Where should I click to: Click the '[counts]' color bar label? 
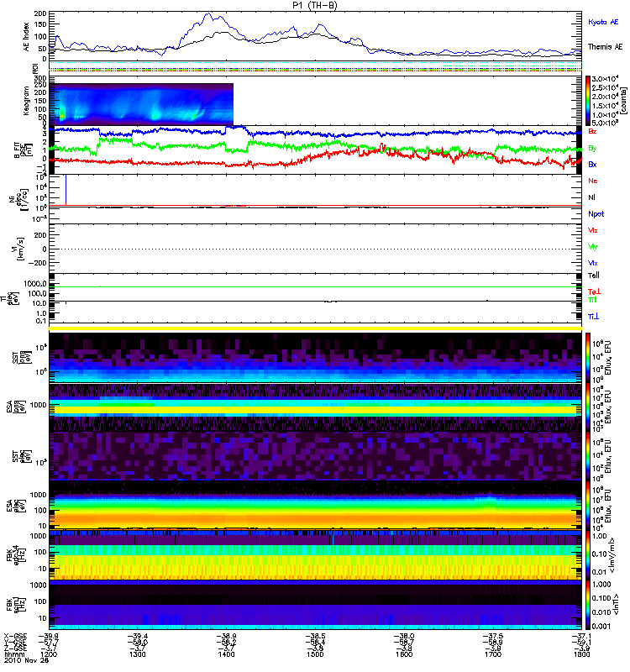click(x=623, y=101)
